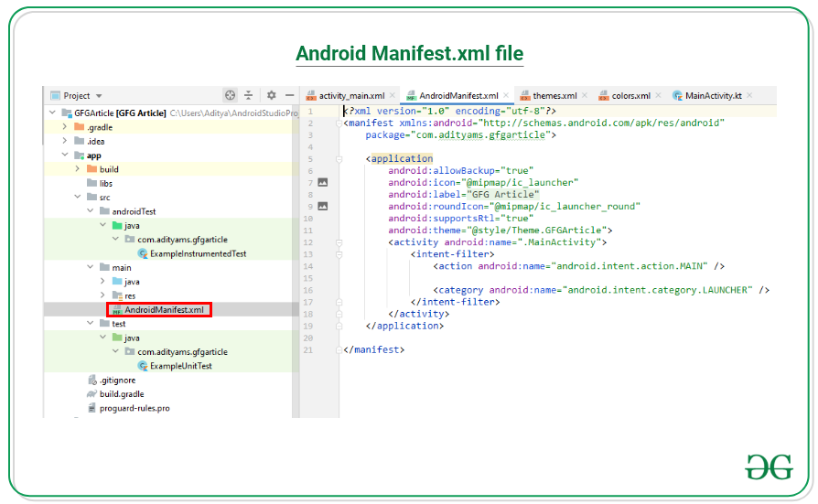Viewport: 818px width, 504px height.
Task: Click the @style/Theme.GFGArticle value
Action: point(536,231)
